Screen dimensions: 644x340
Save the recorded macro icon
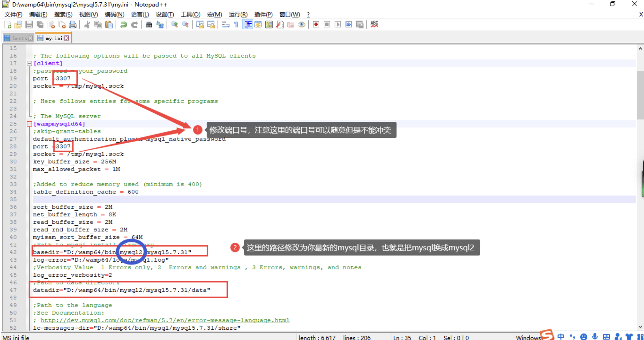click(x=360, y=24)
